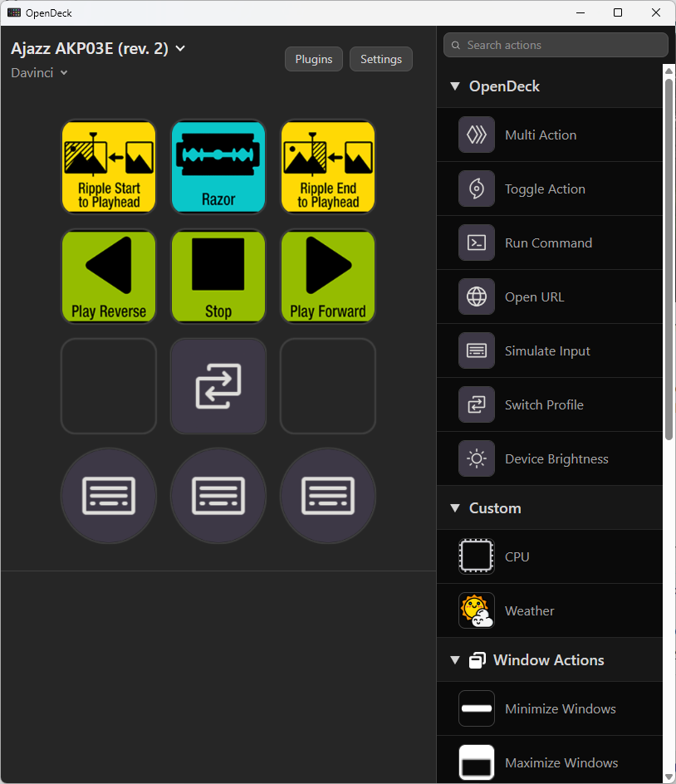The image size is (676, 784).
Task: Collapse the OpenDeck actions section
Action: tap(454, 86)
